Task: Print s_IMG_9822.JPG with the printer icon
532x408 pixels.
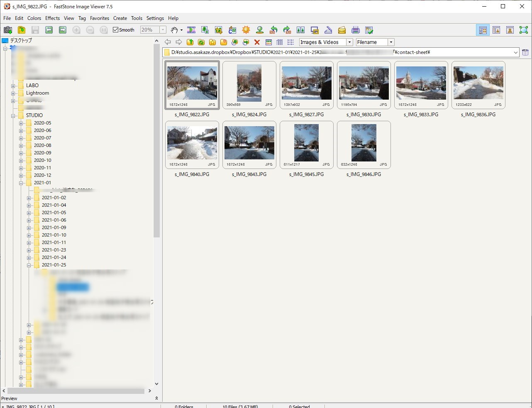Action: [x=356, y=30]
